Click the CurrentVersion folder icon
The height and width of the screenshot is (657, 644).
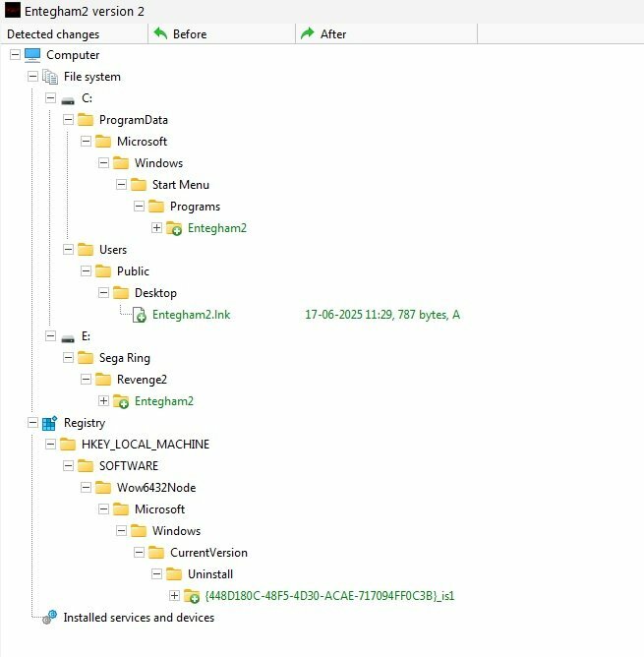click(156, 553)
